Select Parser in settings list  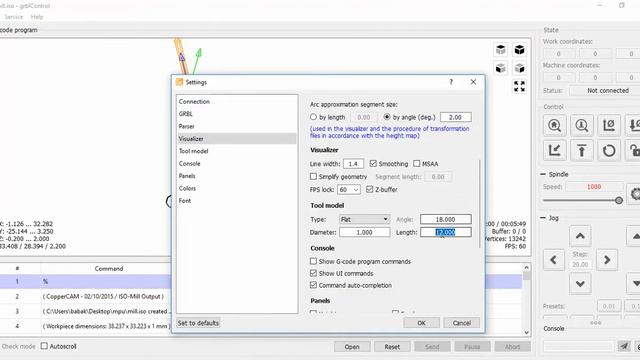point(237,127)
